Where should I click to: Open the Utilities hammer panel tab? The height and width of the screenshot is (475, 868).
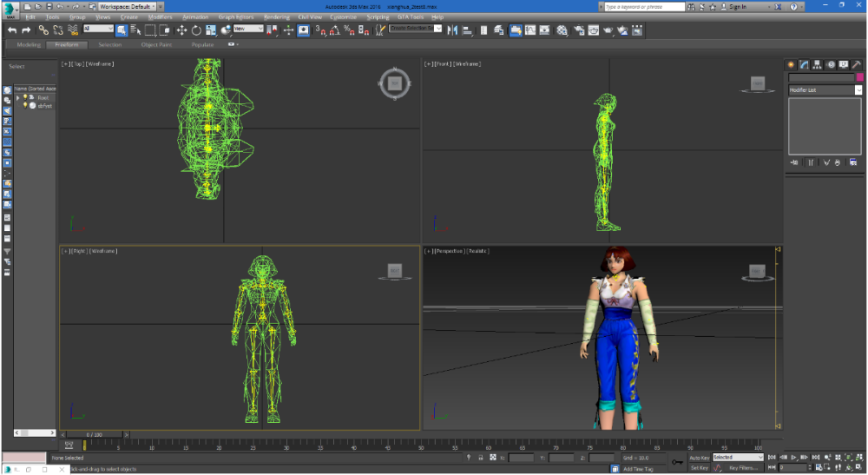coord(858,64)
